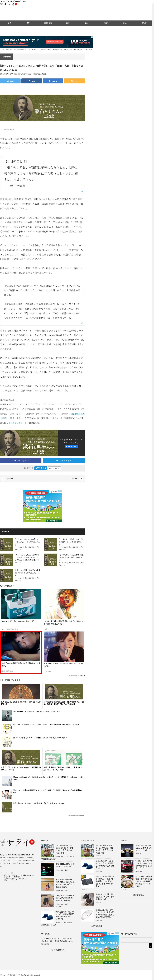The width and height of the screenshot is (154, 980).
Task: Select the 住まい navigation menu item
Action: tap(106, 23)
